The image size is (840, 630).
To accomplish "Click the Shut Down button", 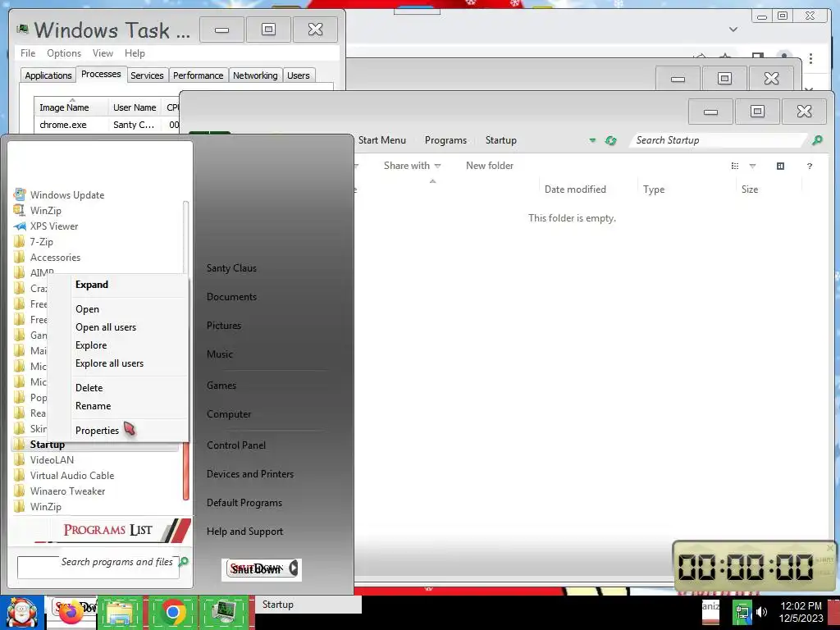I will click(256, 569).
